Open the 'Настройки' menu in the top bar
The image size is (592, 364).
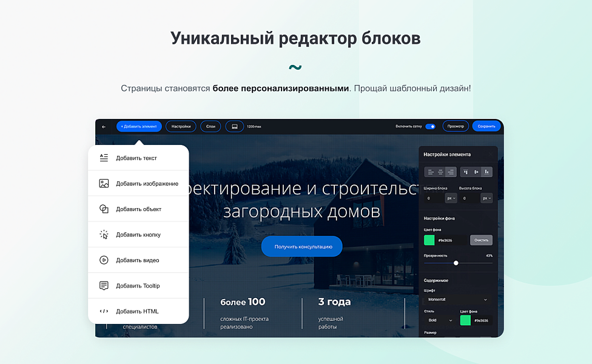click(x=180, y=126)
